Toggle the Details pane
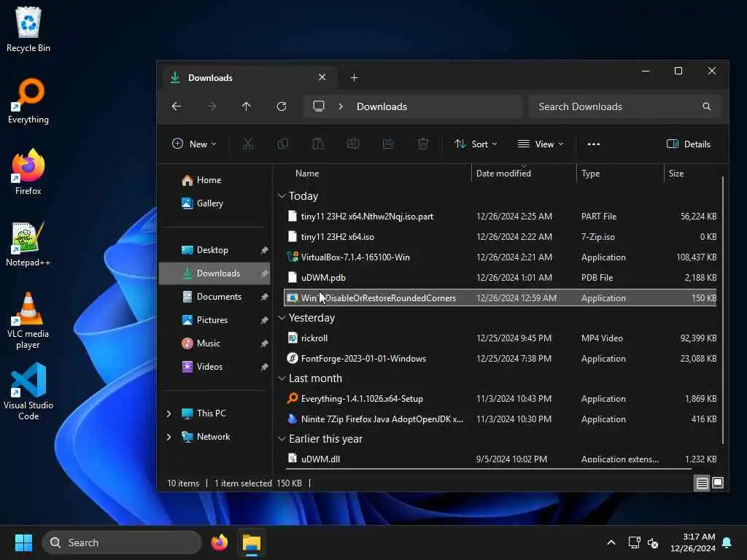Viewport: 747px width, 560px height. coord(689,144)
